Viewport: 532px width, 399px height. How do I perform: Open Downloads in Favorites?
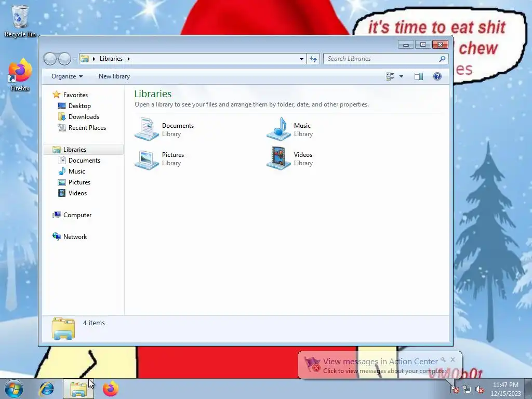tap(84, 117)
